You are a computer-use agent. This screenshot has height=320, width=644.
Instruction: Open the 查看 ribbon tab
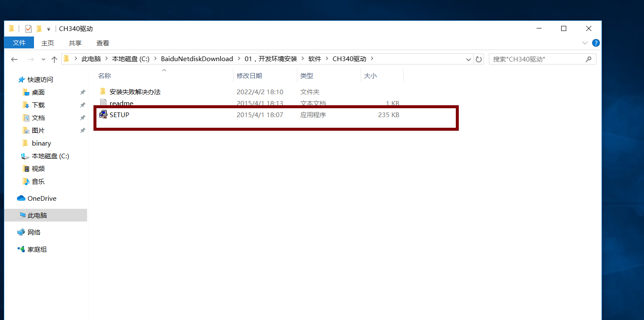pos(103,43)
